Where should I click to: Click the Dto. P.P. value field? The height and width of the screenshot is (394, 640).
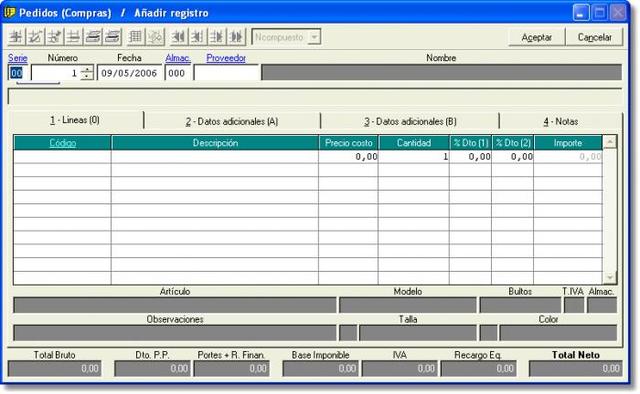[152, 369]
